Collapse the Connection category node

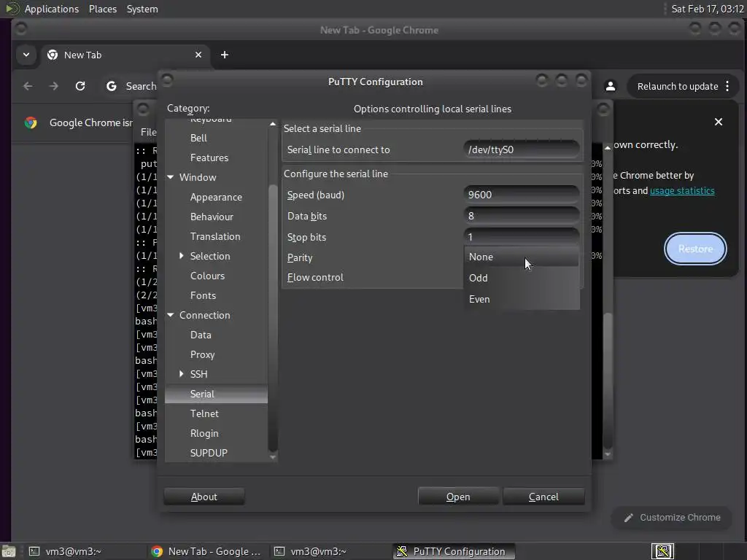(171, 315)
